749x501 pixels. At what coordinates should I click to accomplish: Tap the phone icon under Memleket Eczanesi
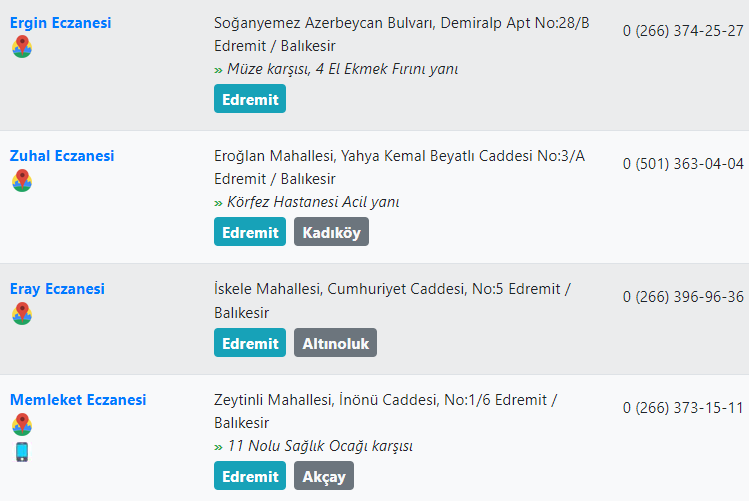22,452
